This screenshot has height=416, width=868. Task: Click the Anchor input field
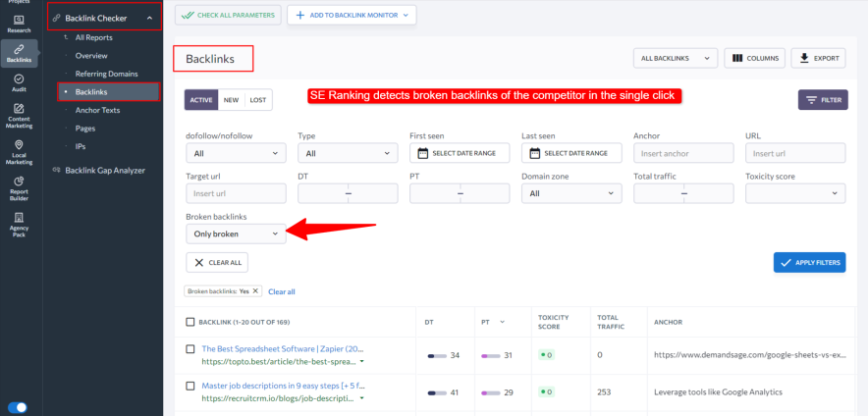(683, 153)
